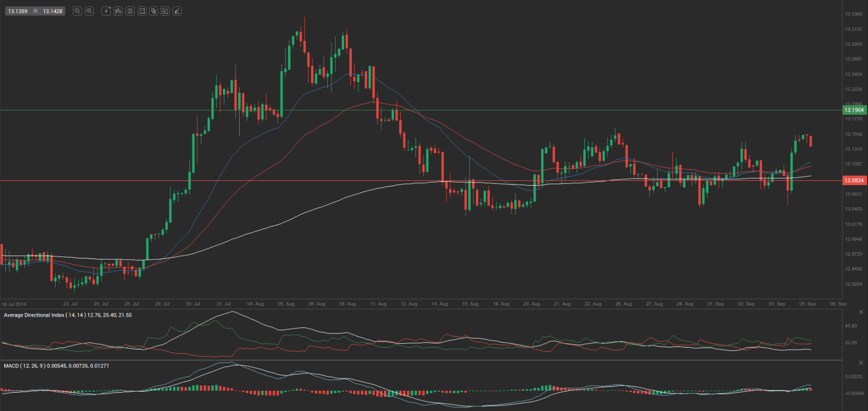Click the 13.1359 bid price box
The image size is (868, 411).
coord(18,11)
